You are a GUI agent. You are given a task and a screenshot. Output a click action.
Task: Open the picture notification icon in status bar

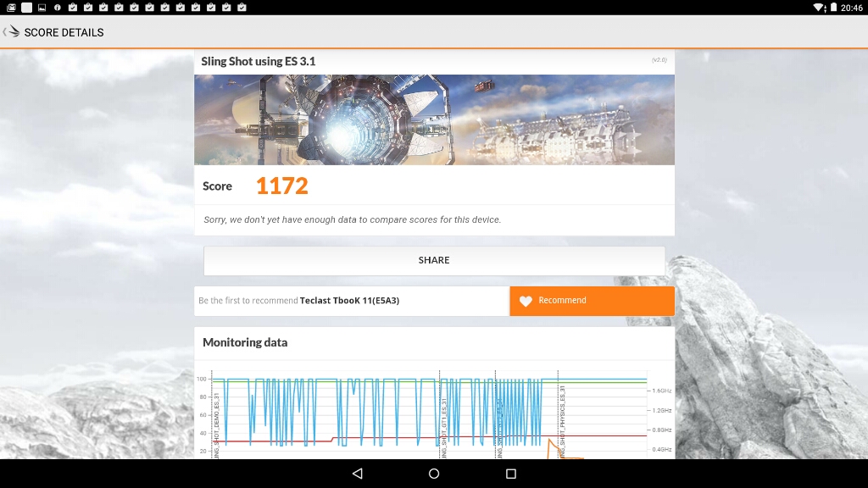tap(42, 7)
